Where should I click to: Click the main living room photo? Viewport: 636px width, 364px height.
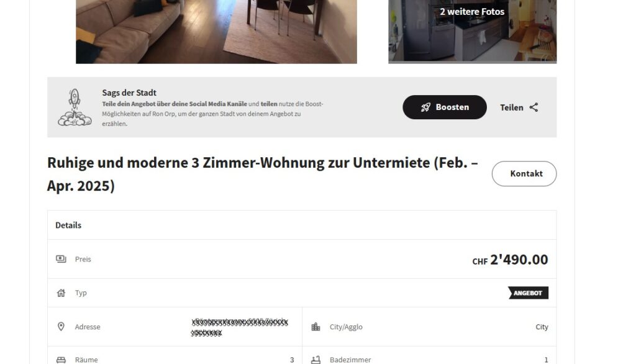click(x=216, y=32)
